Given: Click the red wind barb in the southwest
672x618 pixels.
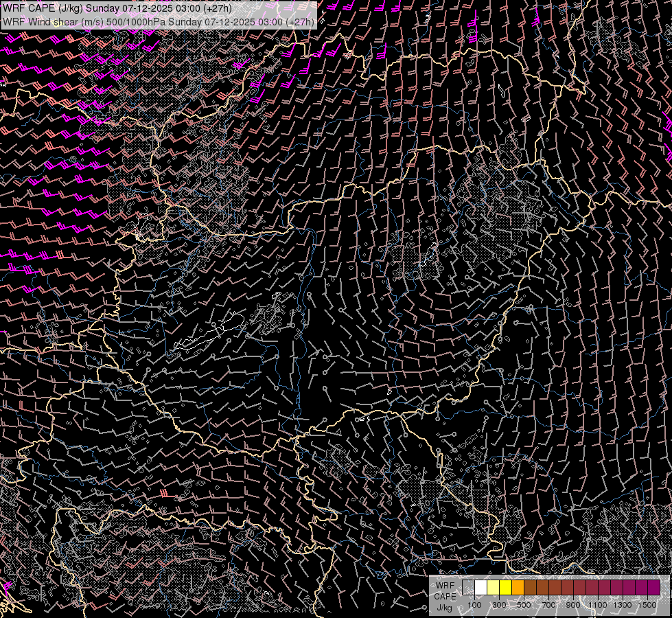Looking at the screenshot, I should point(167,494).
